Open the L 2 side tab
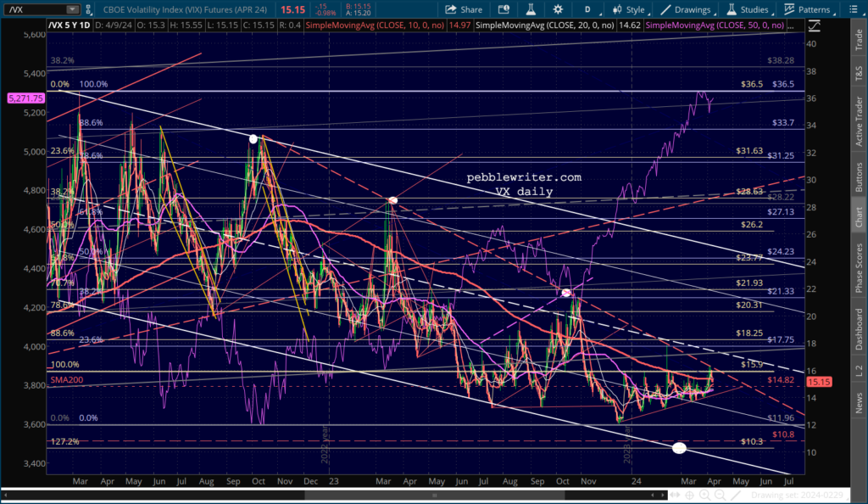Image resolution: width=868 pixels, height=504 pixels. coord(859,372)
